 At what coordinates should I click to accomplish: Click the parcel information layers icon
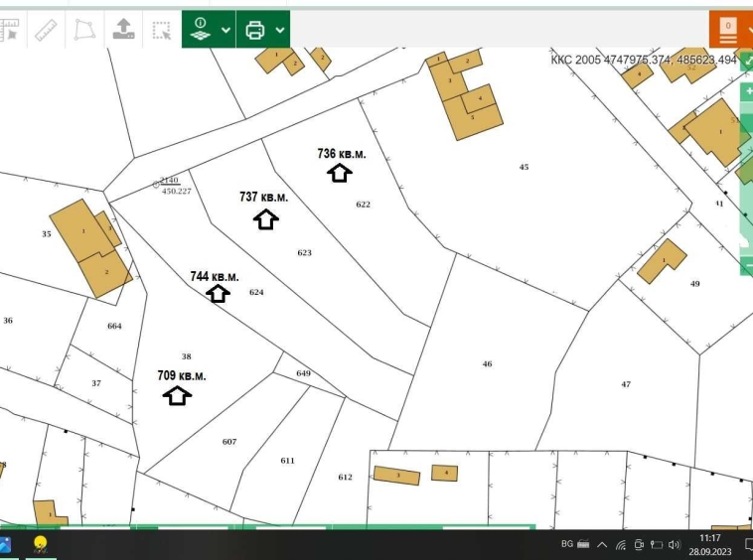pyautogui.click(x=202, y=30)
